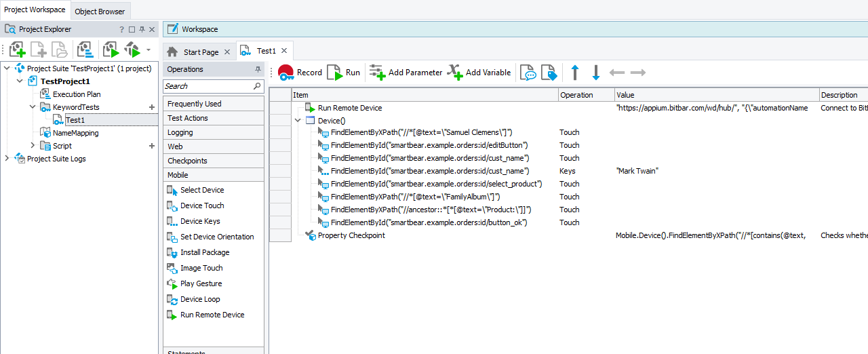Run the keyword test from toolbar

click(344, 73)
